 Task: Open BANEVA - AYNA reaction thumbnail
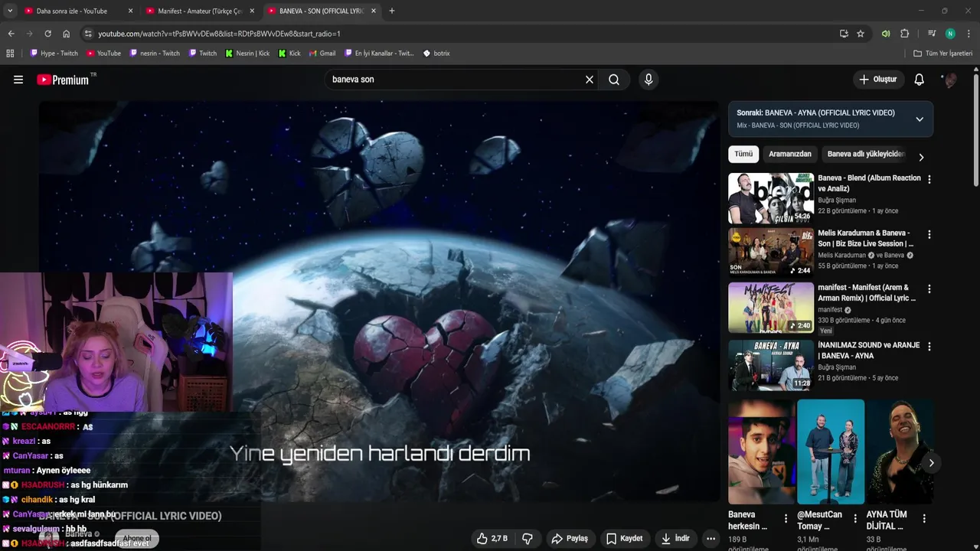[771, 364]
